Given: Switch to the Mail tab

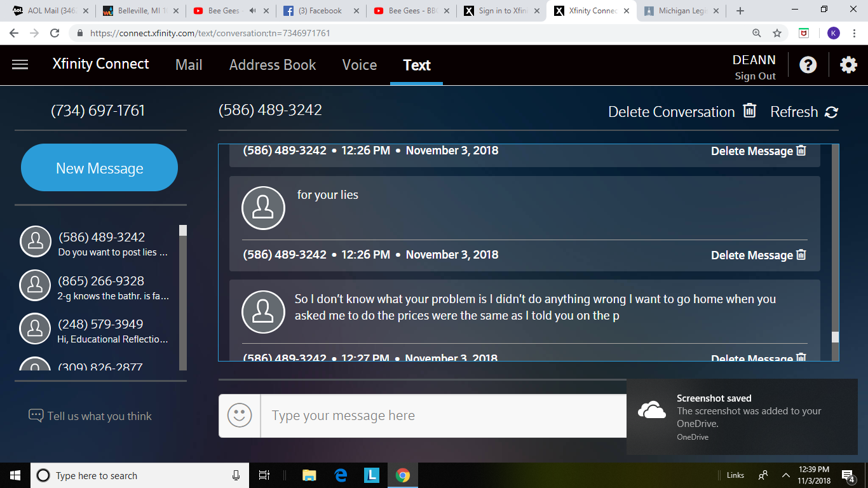Looking at the screenshot, I should [189, 65].
